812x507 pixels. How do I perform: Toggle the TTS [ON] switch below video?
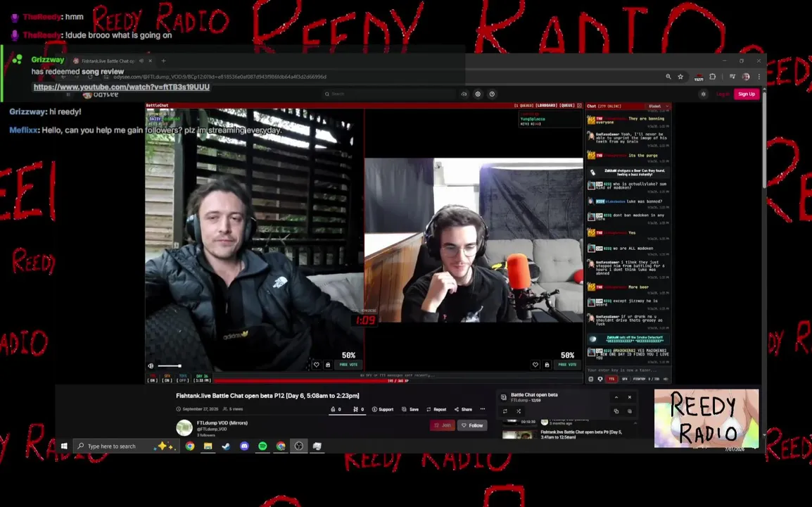[152, 378]
